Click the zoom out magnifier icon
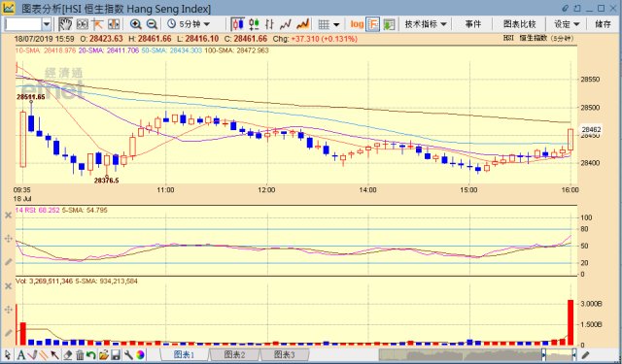The image size is (622, 364). coord(152,24)
